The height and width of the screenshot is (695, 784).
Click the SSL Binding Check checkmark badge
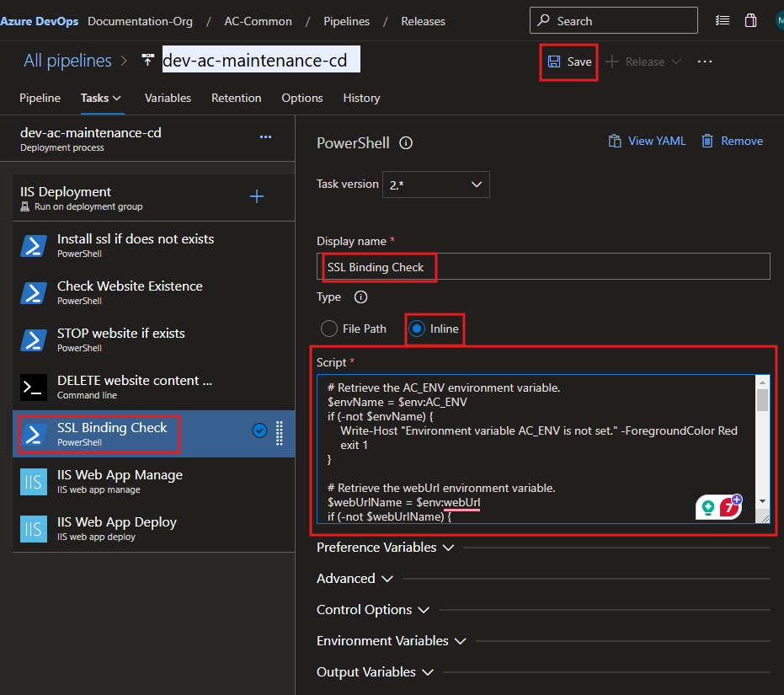[259, 430]
